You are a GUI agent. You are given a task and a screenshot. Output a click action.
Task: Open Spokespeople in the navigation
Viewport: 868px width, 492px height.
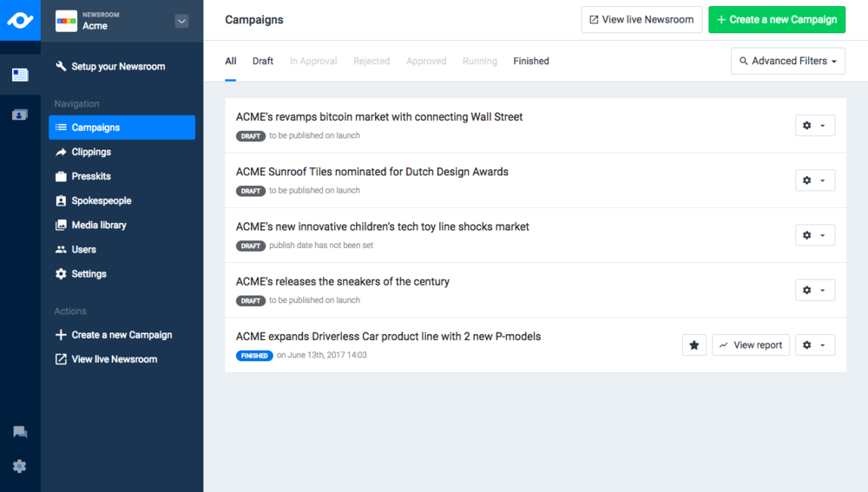(x=94, y=200)
